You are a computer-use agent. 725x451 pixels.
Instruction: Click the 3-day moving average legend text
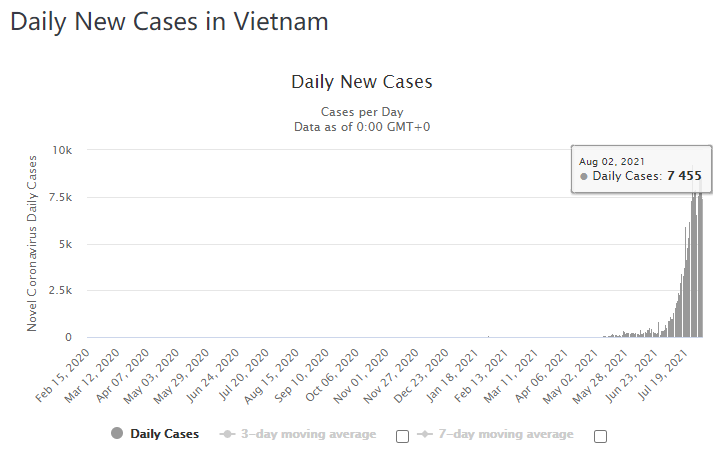click(308, 434)
